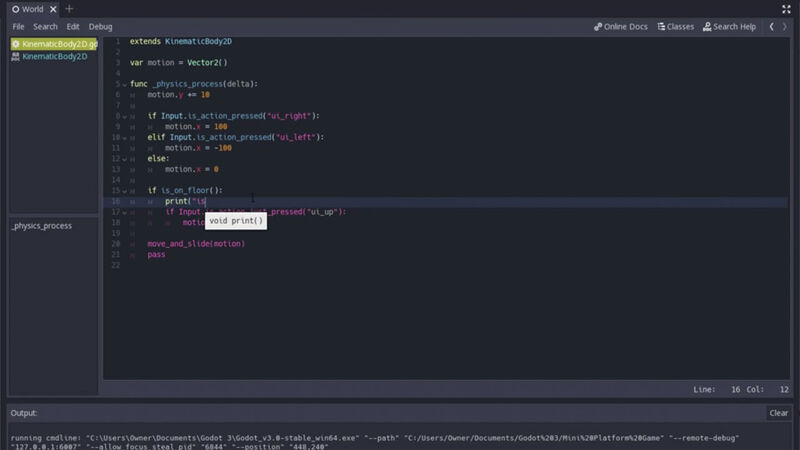Clear the Output log
800x450 pixels.
pyautogui.click(x=779, y=413)
